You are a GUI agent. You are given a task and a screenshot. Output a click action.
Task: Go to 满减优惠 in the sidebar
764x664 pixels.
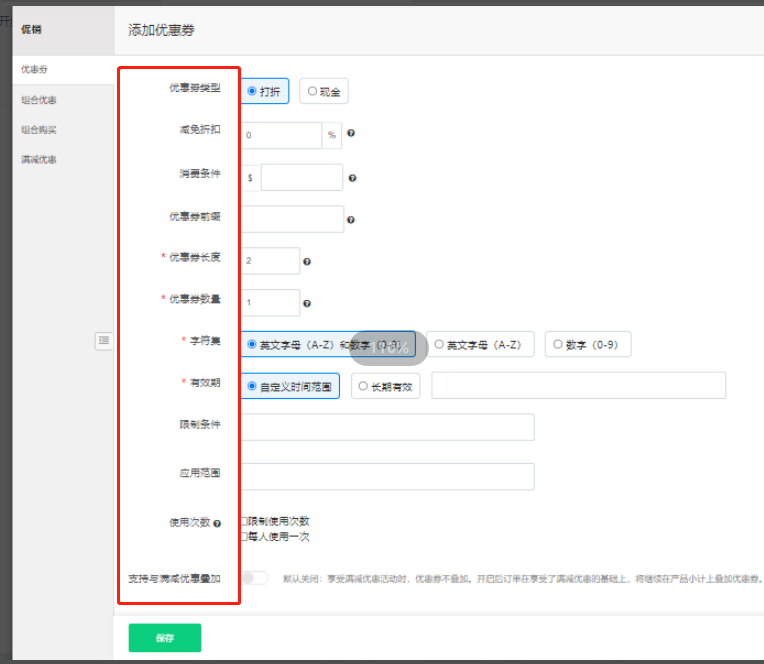(39, 159)
